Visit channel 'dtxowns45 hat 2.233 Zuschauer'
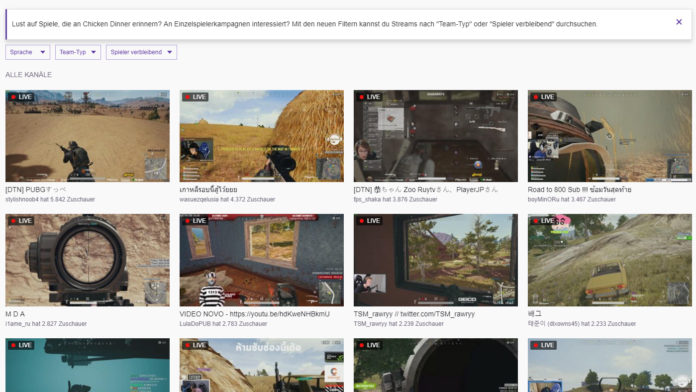Screen dimensions: 696x392 (x=582, y=324)
